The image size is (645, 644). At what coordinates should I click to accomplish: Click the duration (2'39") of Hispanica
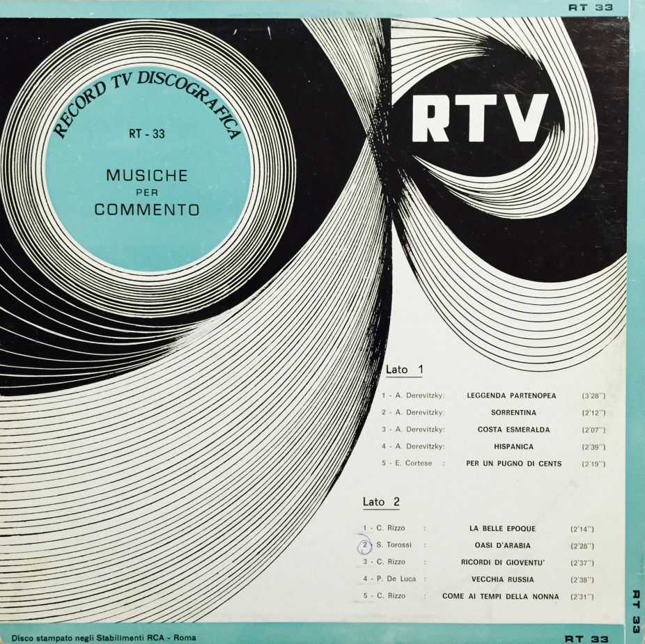pyautogui.click(x=593, y=447)
